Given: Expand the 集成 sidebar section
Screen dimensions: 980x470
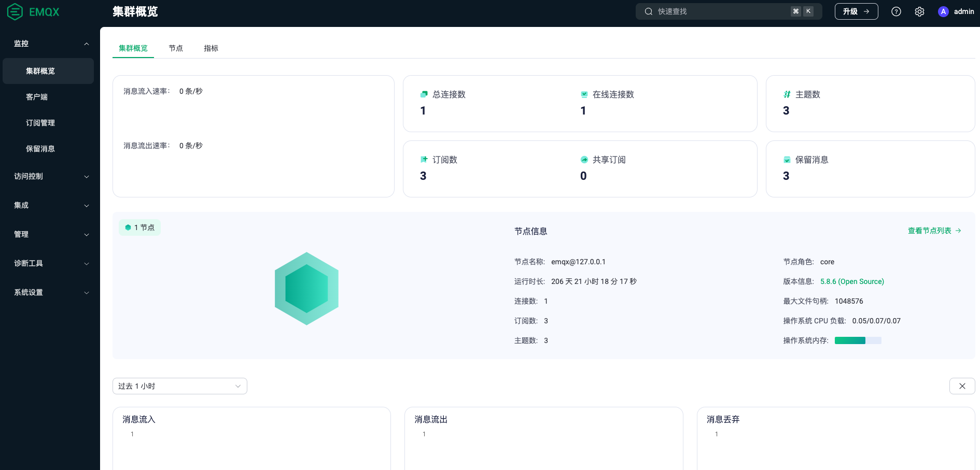Looking at the screenshot, I should click(x=87, y=205).
